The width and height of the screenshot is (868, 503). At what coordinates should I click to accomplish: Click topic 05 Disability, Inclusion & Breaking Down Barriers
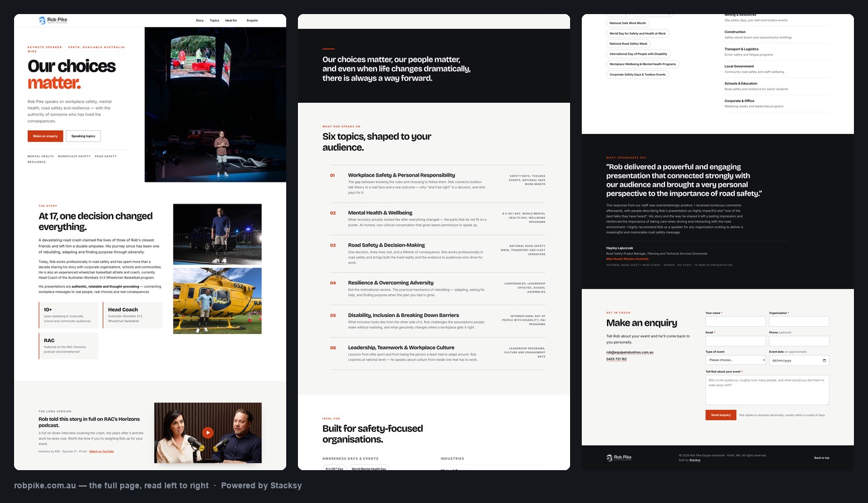click(x=438, y=321)
